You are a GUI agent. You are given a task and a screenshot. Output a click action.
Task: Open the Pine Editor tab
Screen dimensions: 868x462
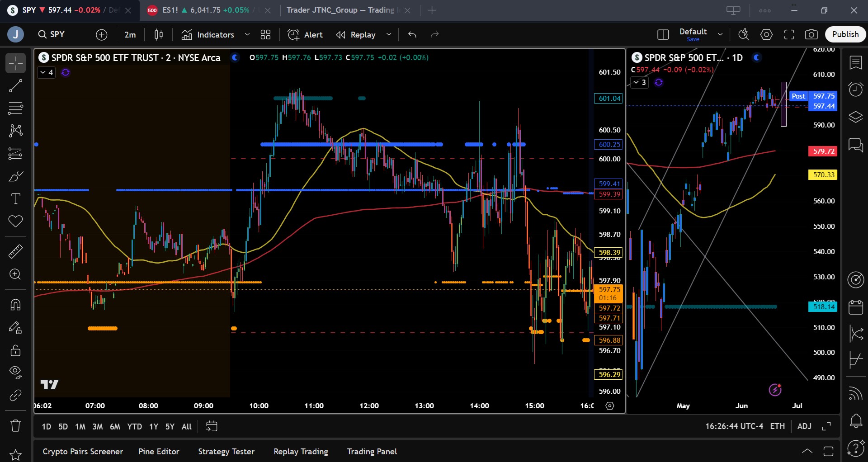coord(159,452)
